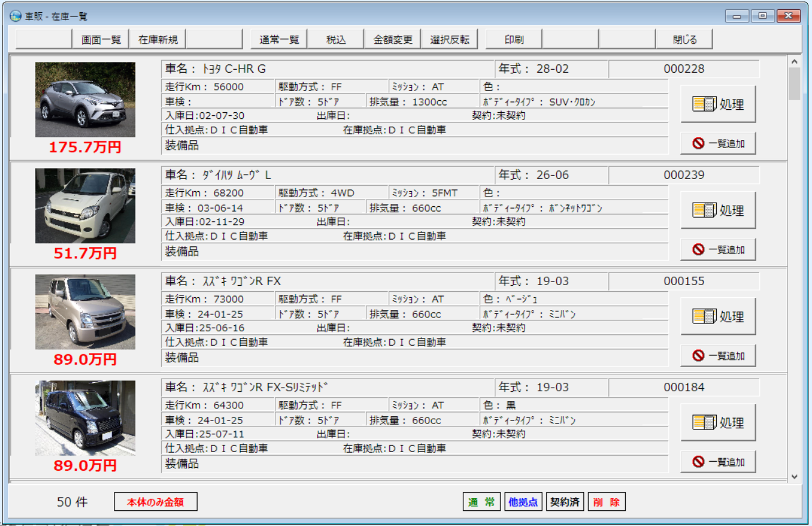Screen dimensions: 812x526
Task: Open the 画面一覧 toolbar button
Action: coord(101,39)
